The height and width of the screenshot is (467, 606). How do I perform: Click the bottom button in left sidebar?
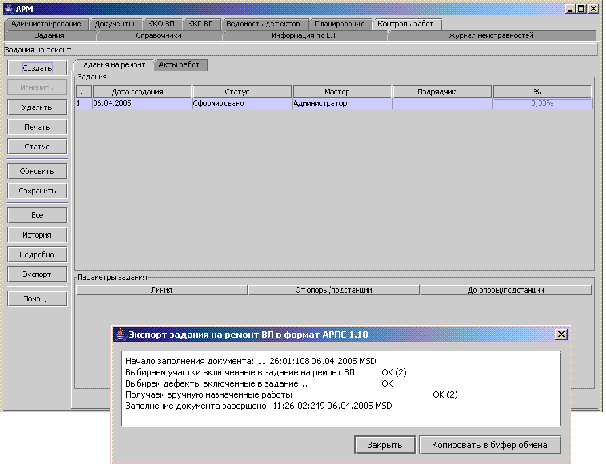pyautogui.click(x=37, y=298)
